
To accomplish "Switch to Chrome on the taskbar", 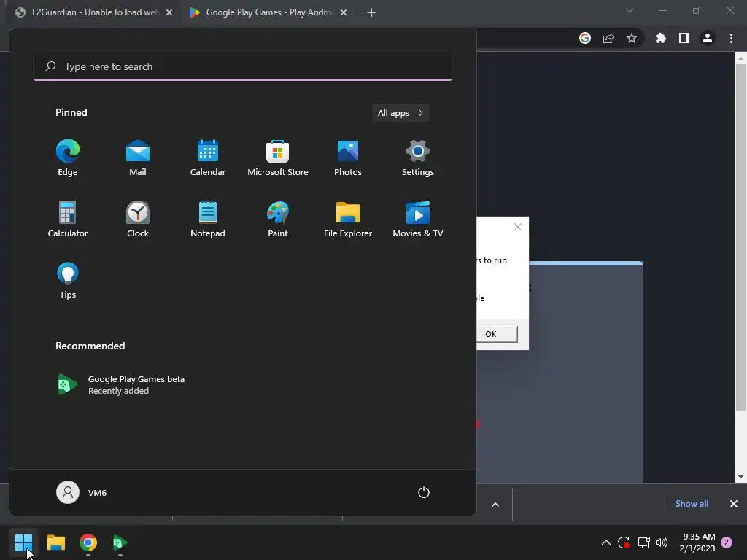I will tap(88, 542).
